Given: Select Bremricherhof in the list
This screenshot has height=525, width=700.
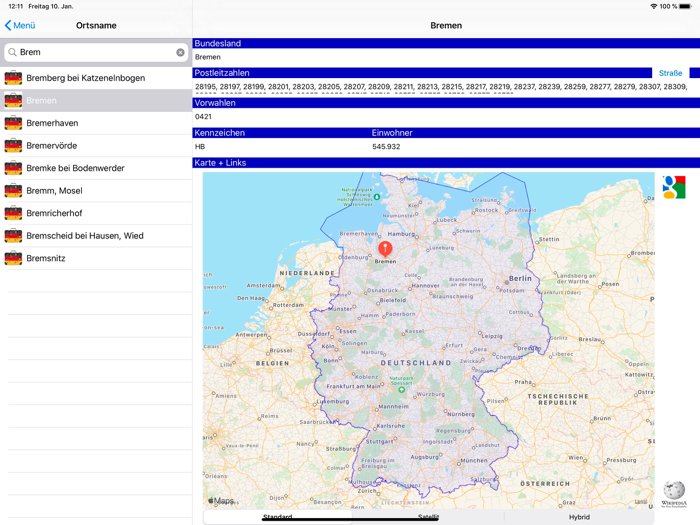Looking at the screenshot, I should (x=96, y=213).
